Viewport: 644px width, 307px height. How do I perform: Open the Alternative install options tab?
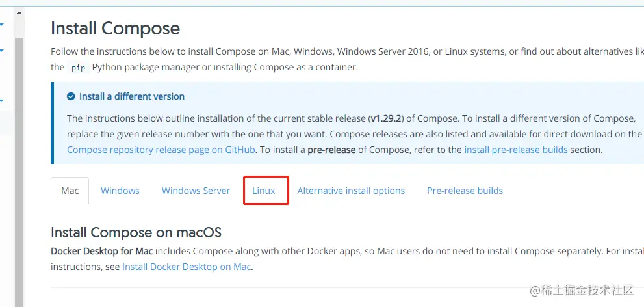(x=351, y=191)
